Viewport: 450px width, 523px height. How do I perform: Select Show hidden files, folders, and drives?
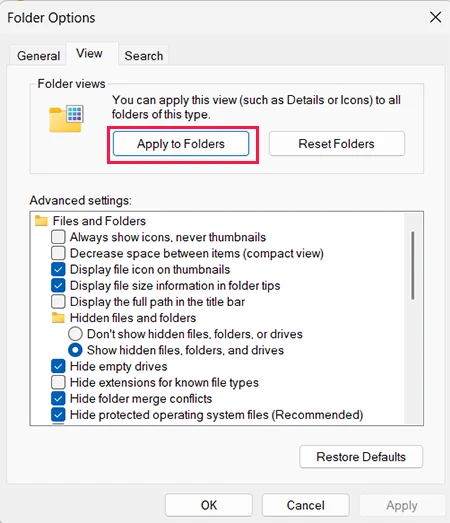(x=75, y=350)
